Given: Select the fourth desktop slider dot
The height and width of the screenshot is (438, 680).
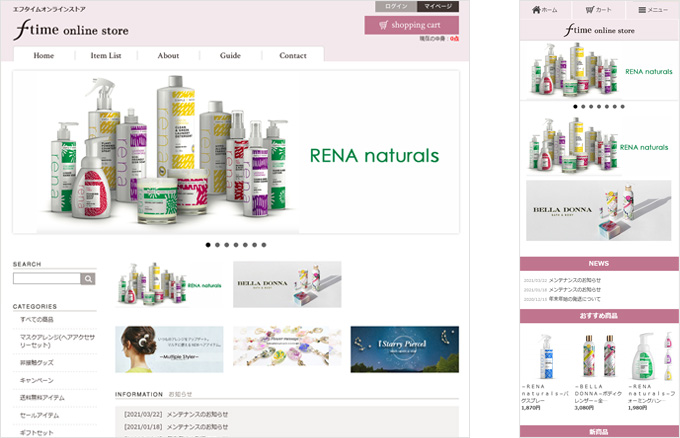Looking at the screenshot, I should tap(236, 245).
